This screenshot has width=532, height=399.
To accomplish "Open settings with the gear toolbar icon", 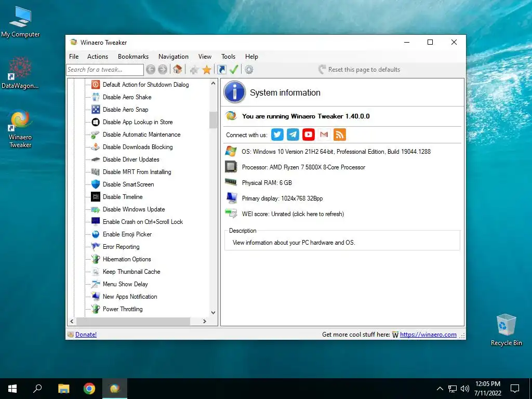I will (249, 70).
